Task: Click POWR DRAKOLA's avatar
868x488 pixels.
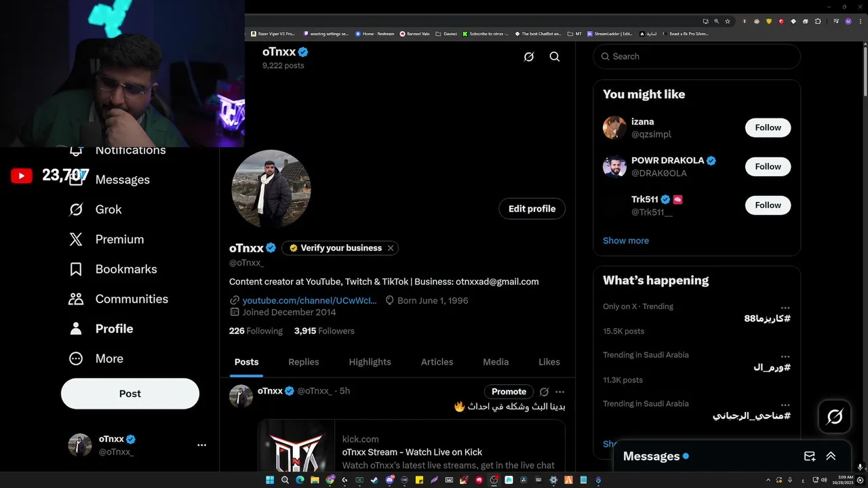Action: coord(614,167)
